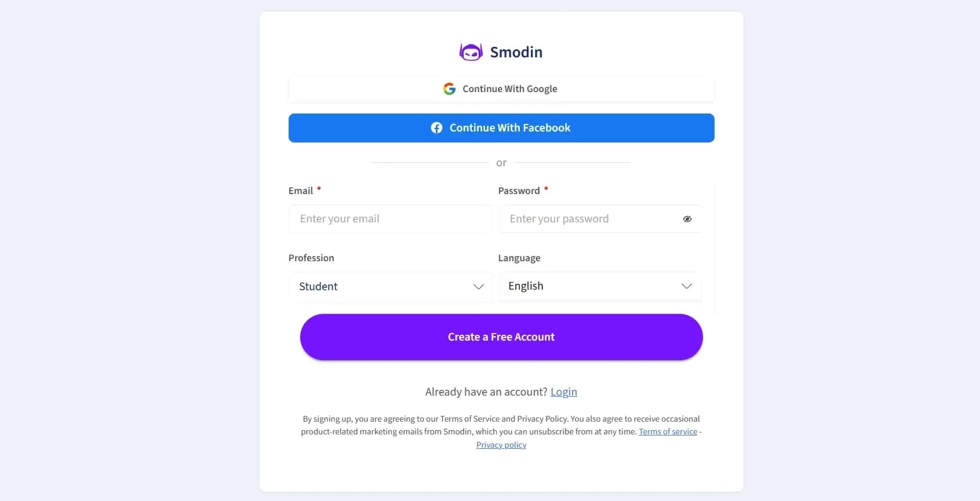
Task: Click the required asterisk next to Email
Action: (319, 189)
